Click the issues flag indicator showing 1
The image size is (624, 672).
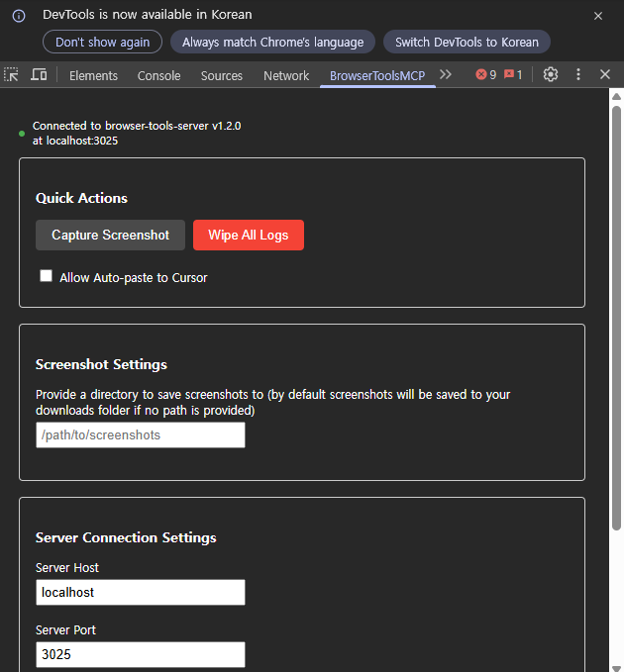pos(513,74)
